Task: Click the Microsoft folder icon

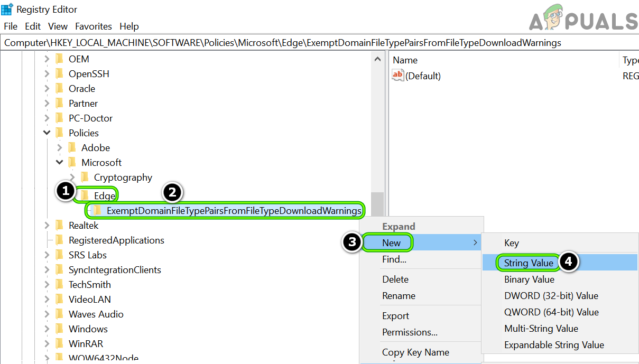Action: [72, 162]
